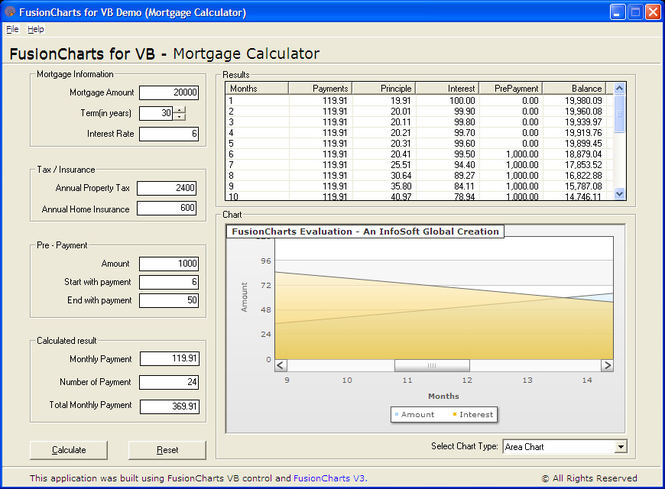Open the Select Chart Type dropdown
665x489 pixels.
[x=621, y=447]
